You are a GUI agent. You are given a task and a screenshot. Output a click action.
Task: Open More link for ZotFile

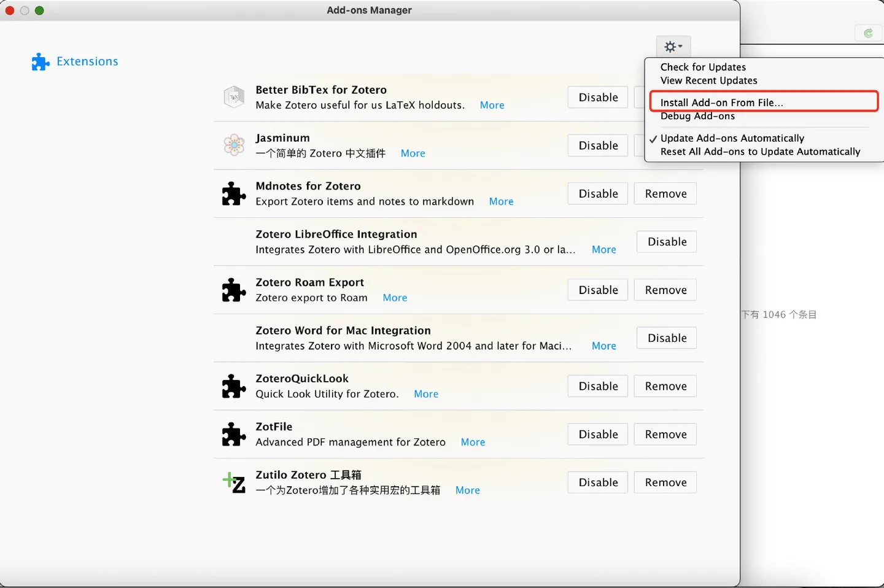[473, 442]
